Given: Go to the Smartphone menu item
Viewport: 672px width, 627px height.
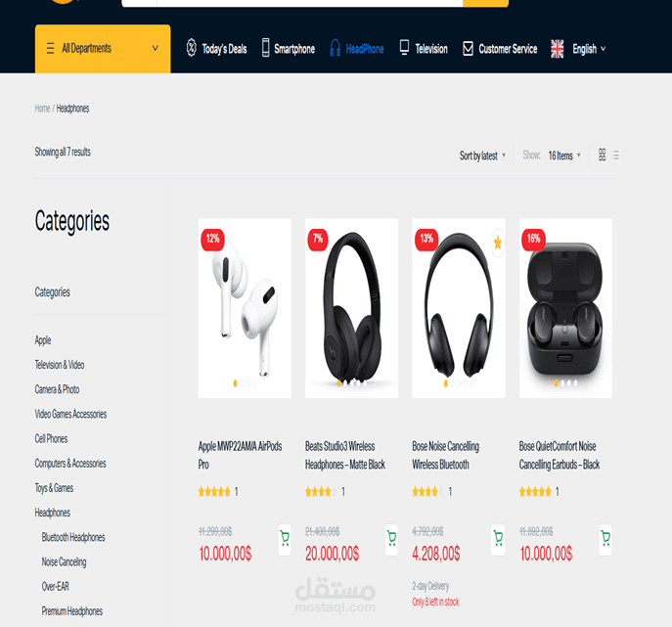Looking at the screenshot, I should pyautogui.click(x=289, y=49).
